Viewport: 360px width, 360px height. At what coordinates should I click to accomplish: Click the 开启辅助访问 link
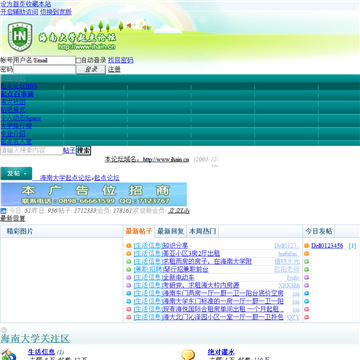19,12
